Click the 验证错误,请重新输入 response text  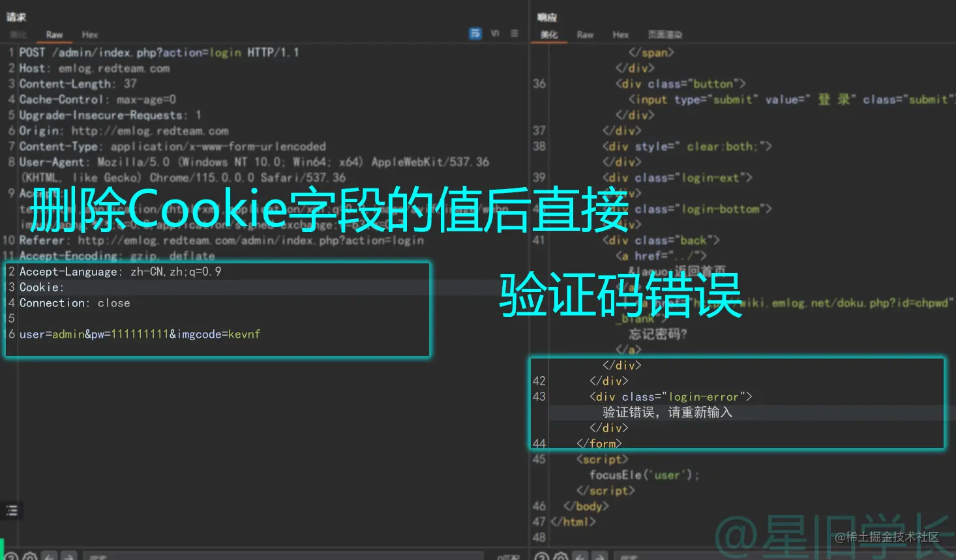(x=668, y=412)
